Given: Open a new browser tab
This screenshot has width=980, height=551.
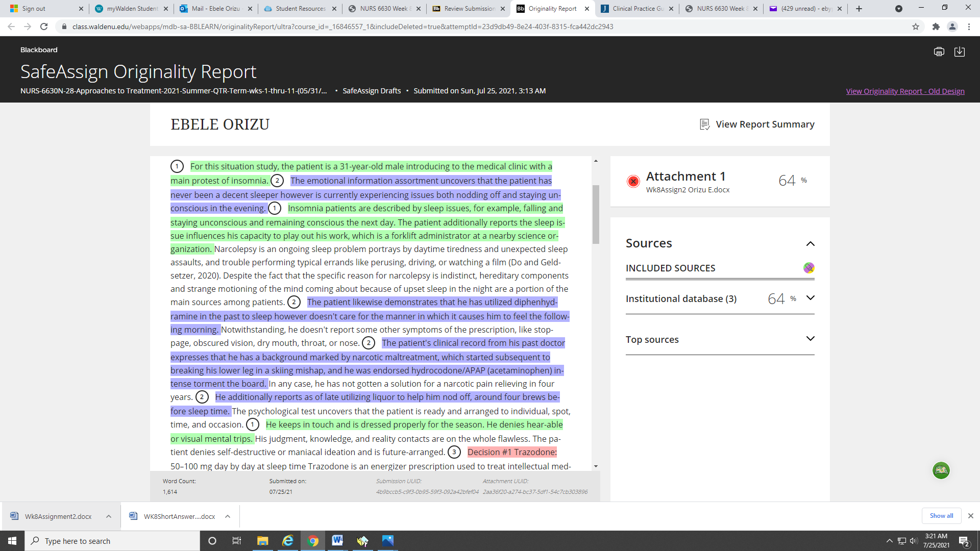Looking at the screenshot, I should (859, 9).
